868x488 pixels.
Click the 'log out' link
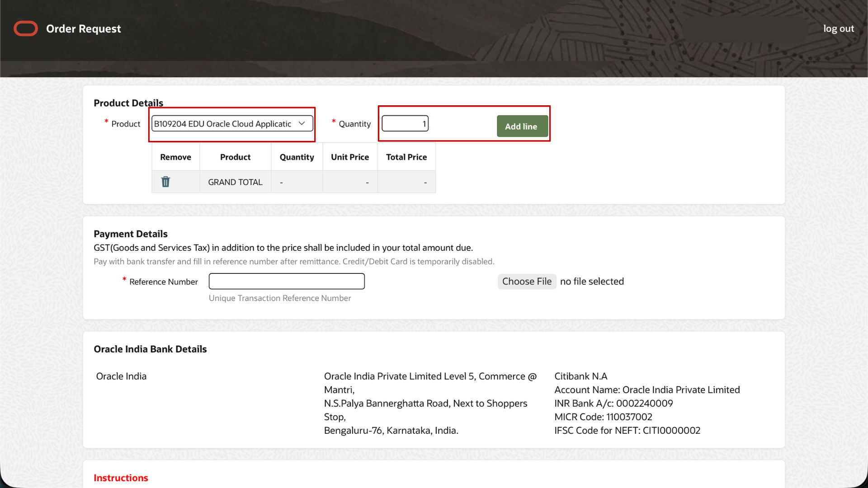839,28
